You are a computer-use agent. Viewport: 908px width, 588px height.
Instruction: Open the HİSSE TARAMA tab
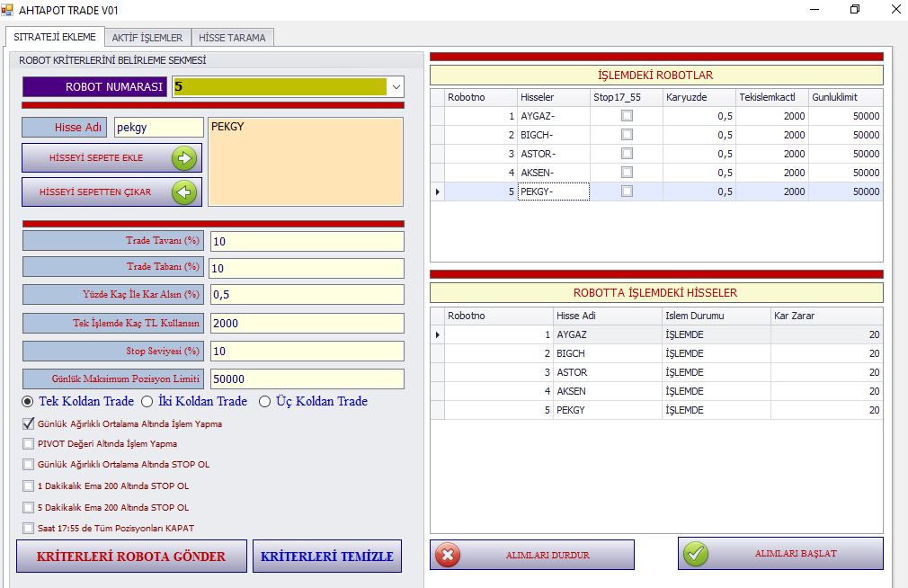pyautogui.click(x=232, y=38)
